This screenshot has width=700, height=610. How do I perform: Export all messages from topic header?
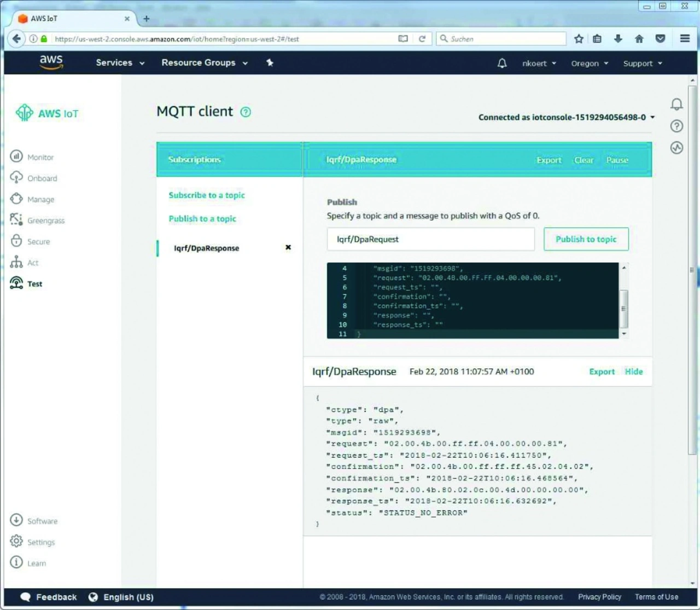click(549, 160)
